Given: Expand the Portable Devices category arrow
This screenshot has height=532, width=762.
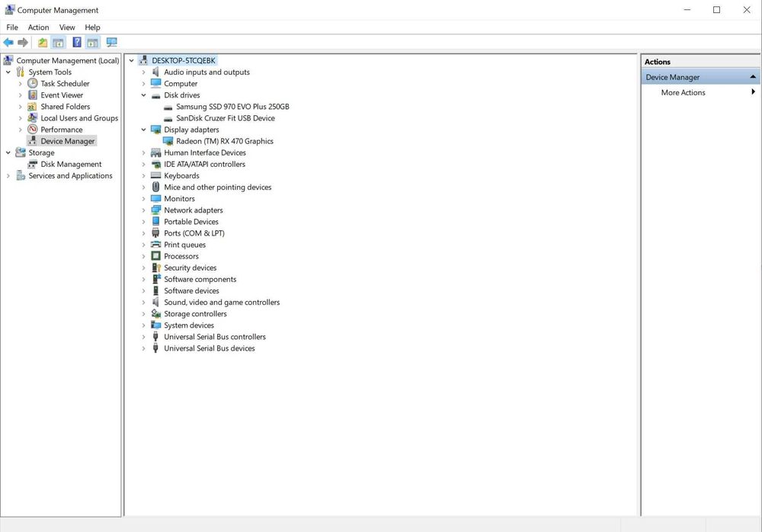Looking at the screenshot, I should click(143, 222).
